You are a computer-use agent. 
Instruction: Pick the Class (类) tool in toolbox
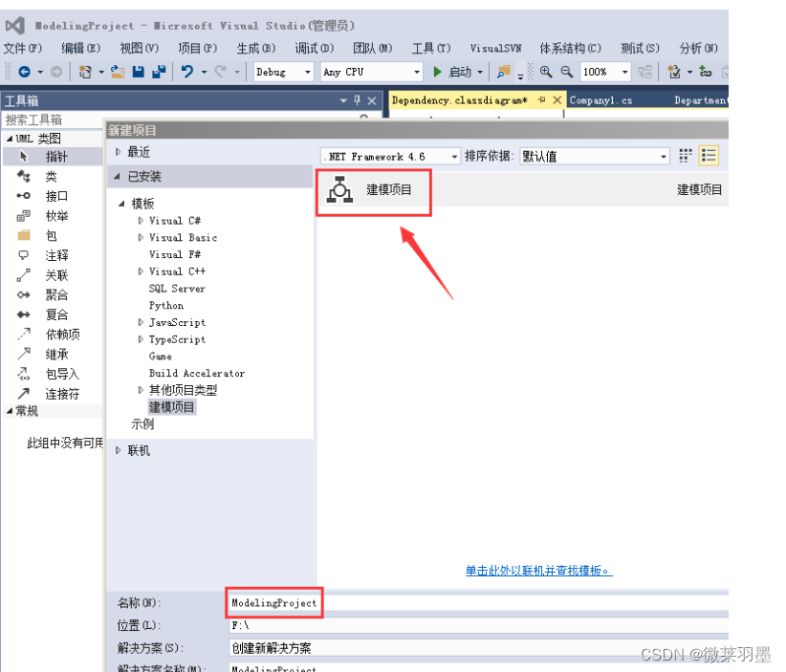pyautogui.click(x=53, y=177)
